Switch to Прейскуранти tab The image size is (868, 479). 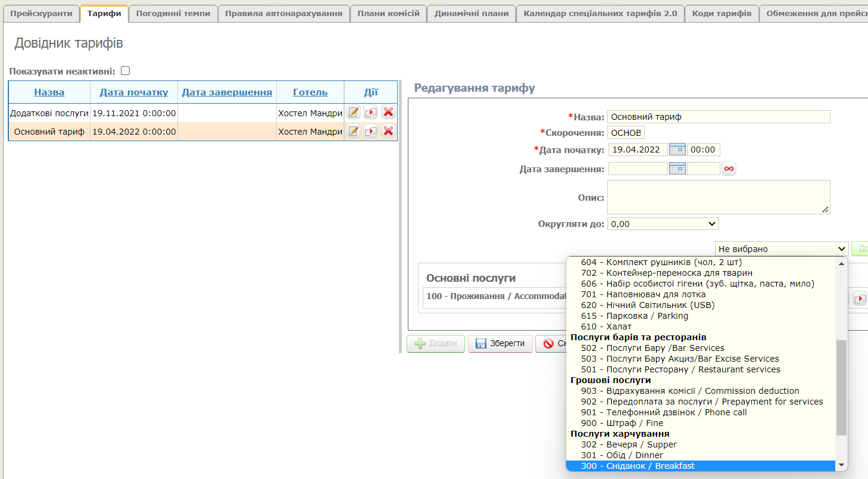point(41,13)
